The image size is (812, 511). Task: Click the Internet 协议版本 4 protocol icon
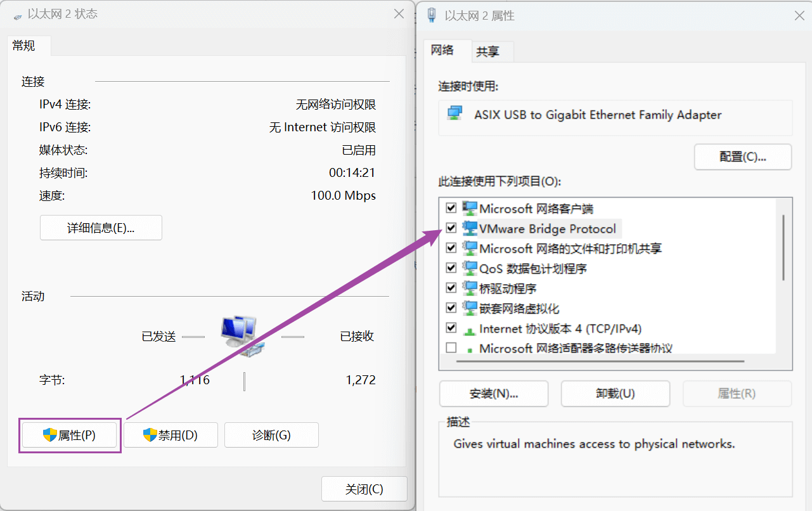pos(470,329)
